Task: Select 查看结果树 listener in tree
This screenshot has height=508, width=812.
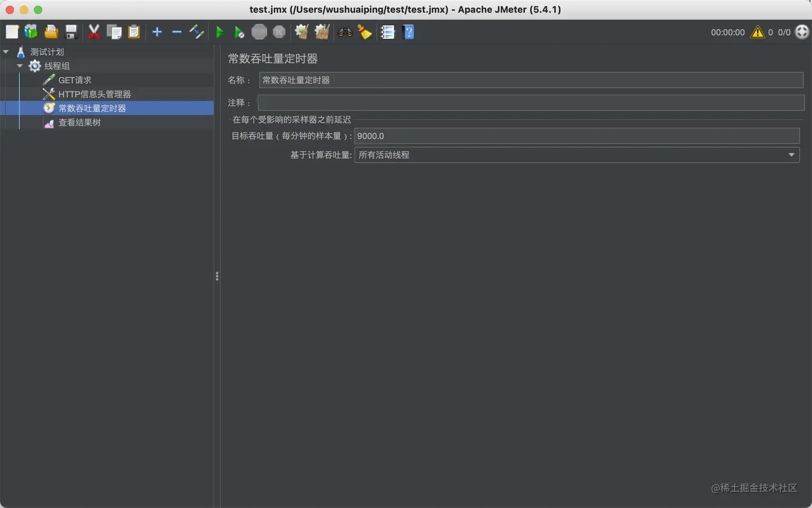Action: tap(79, 123)
